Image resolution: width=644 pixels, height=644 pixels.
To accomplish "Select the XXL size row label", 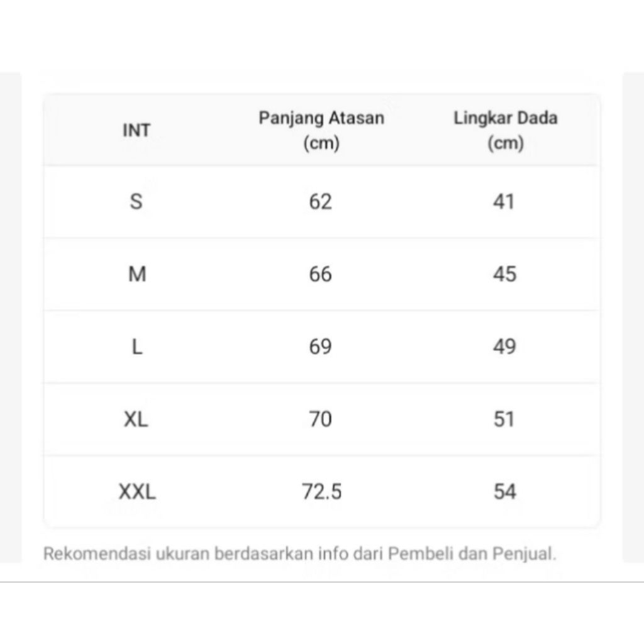I will (137, 492).
